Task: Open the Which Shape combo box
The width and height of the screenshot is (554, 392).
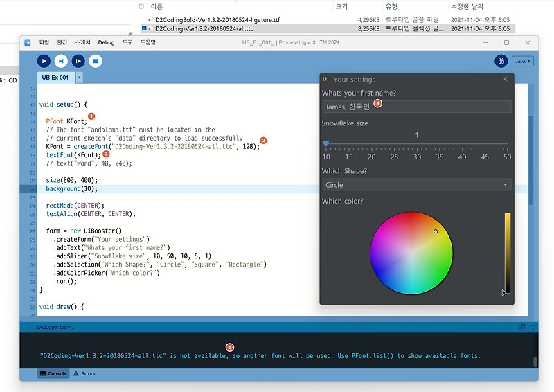Action: click(x=417, y=184)
